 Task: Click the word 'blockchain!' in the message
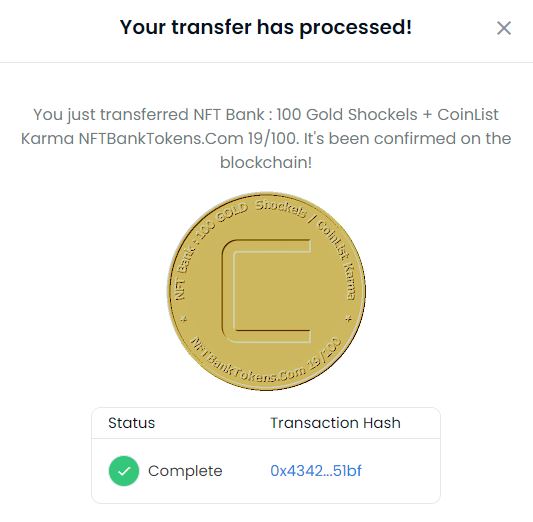pyautogui.click(x=266, y=162)
